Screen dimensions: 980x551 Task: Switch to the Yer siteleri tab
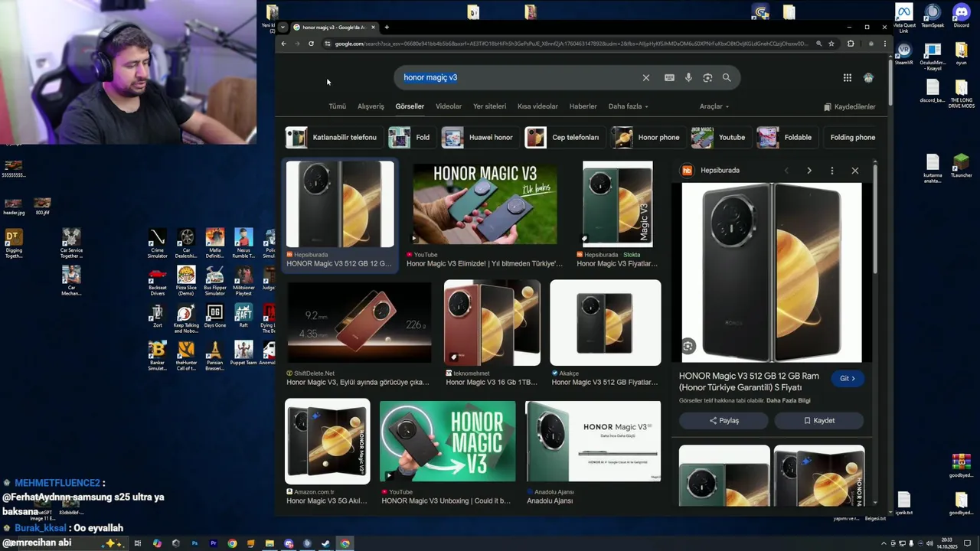tap(489, 106)
